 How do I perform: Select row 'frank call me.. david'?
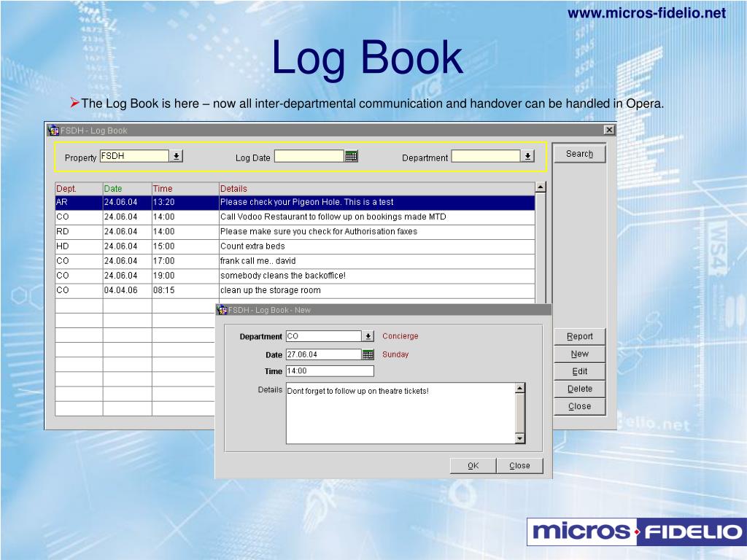(x=295, y=262)
